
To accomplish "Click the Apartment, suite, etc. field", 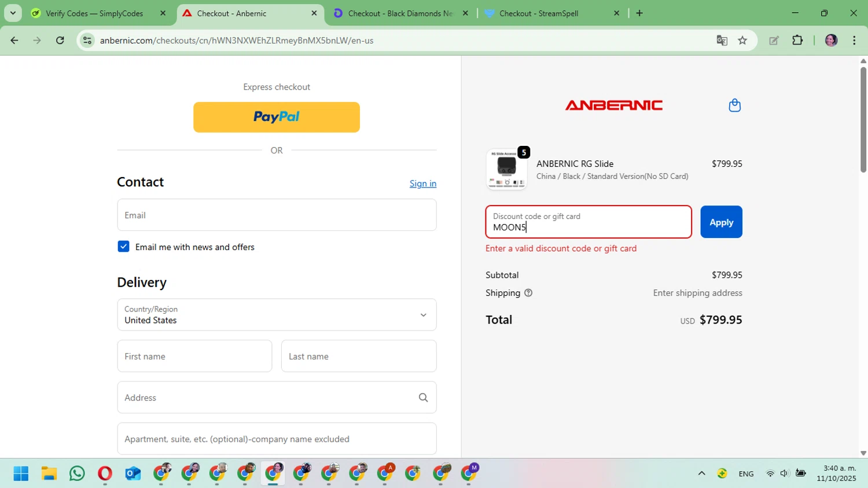I will pos(277,439).
